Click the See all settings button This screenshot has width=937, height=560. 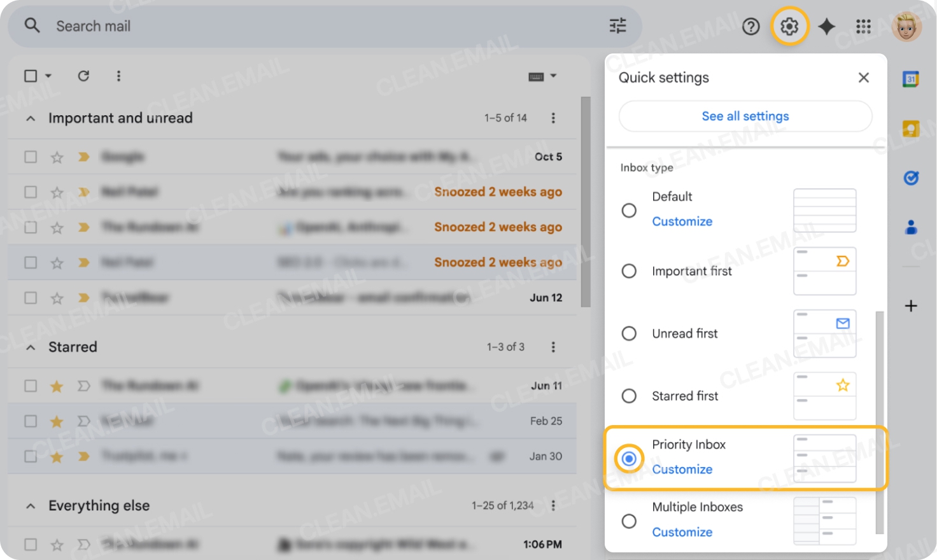[745, 116]
